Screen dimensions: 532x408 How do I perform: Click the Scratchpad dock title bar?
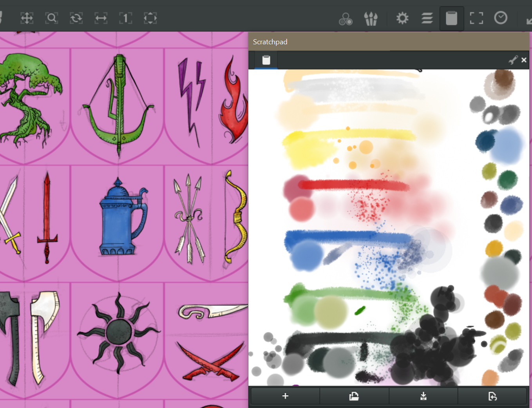(389, 42)
